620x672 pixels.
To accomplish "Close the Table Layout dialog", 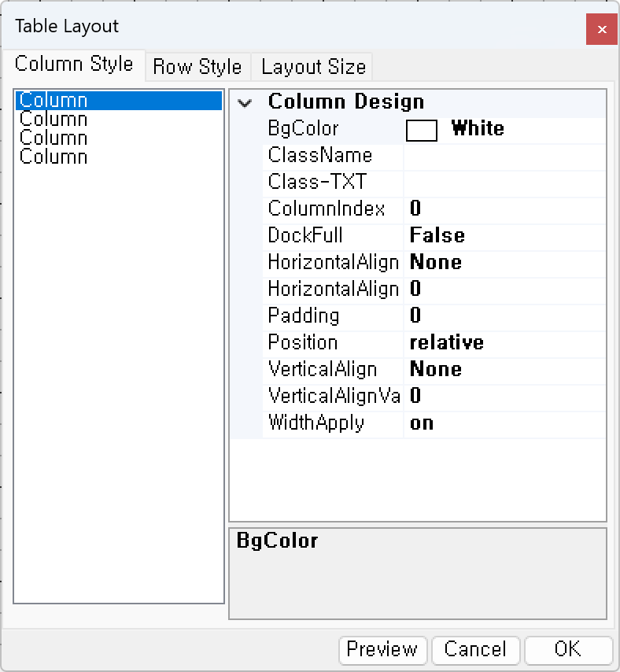I will pos(601,28).
